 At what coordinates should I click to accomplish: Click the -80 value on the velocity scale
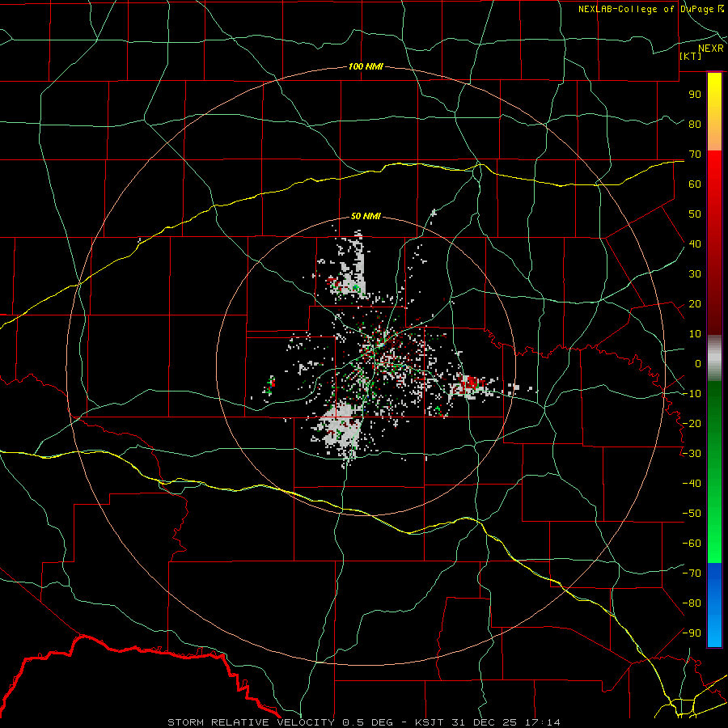point(692,603)
